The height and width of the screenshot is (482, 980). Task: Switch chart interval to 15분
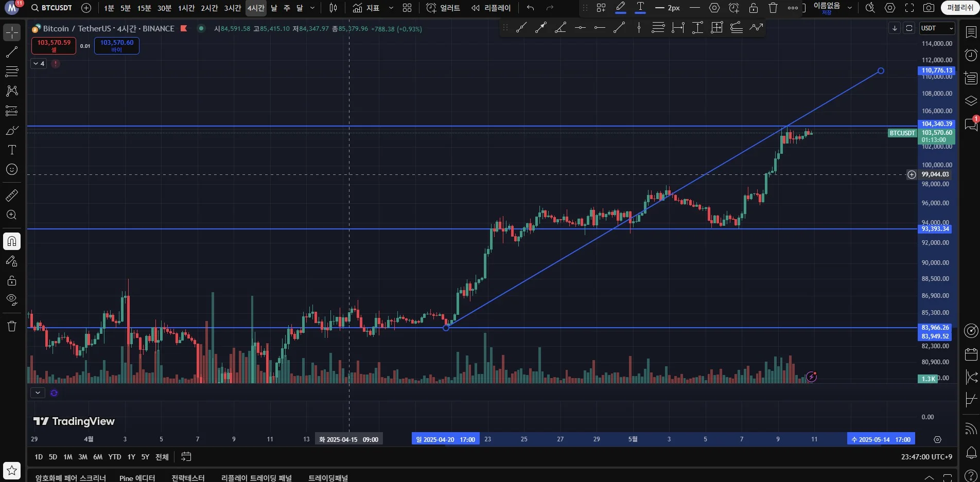[144, 8]
